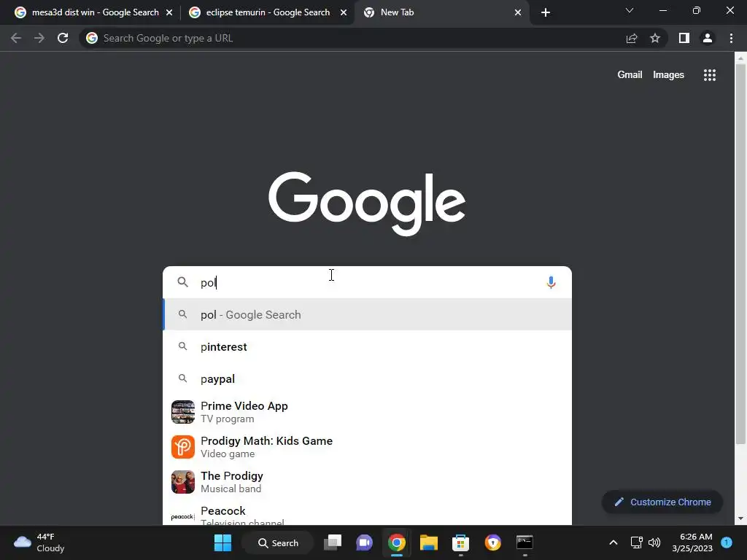Open the orange shield app in taskbar
This screenshot has height=560, width=747.
pyautogui.click(x=492, y=542)
